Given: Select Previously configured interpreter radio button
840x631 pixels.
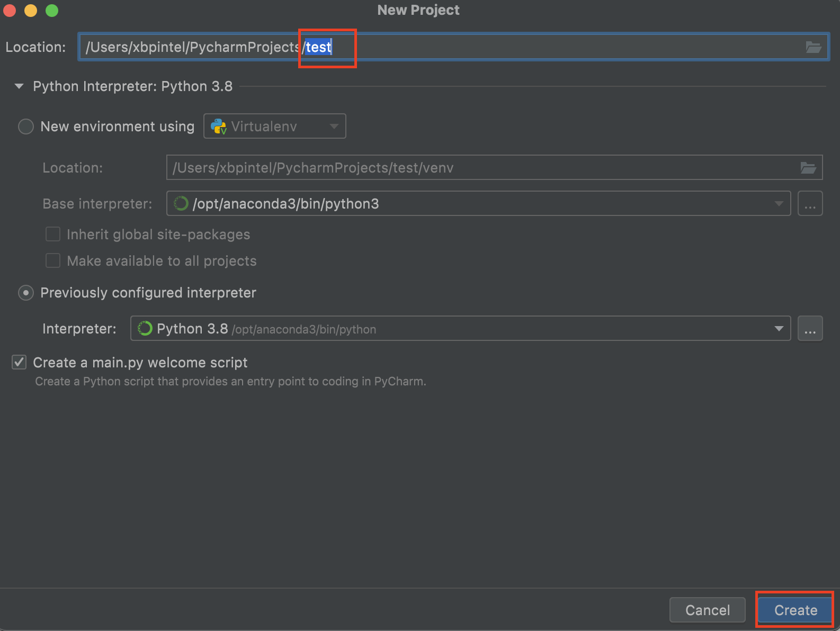Looking at the screenshot, I should 26,293.
